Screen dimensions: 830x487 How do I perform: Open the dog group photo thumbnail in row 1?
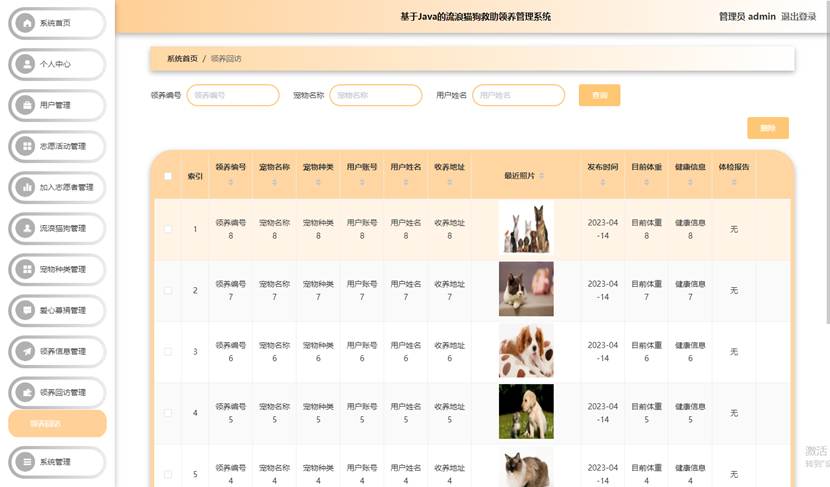point(525,228)
